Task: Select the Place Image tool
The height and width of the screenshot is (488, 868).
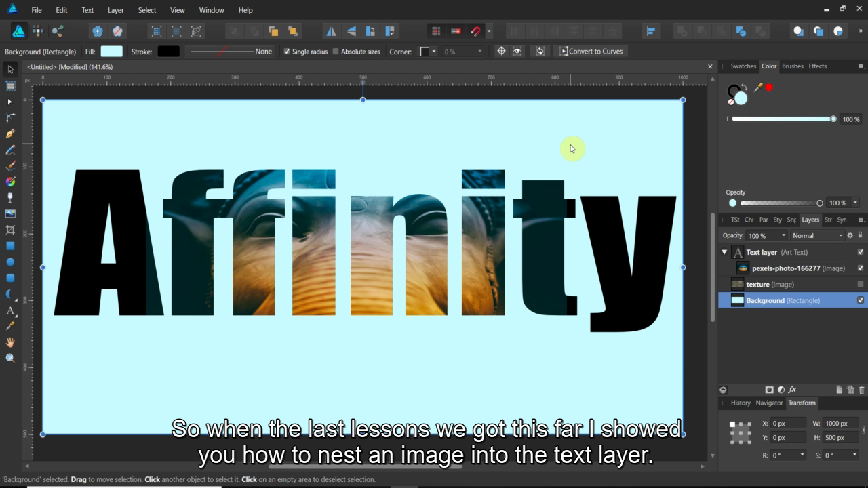Action: click(x=10, y=213)
